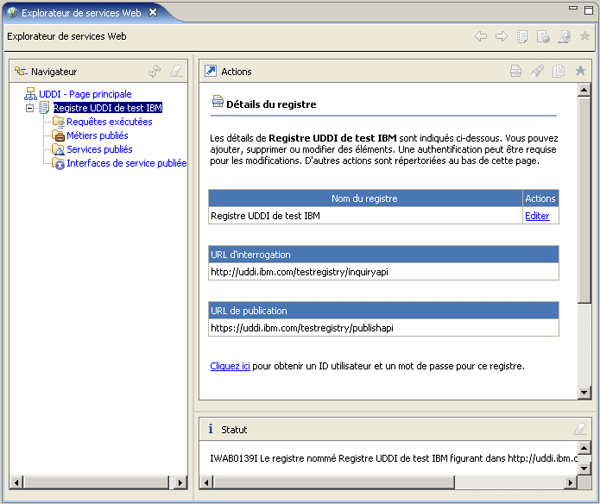Follow the 'Cliquez ici' link
This screenshot has width=600, height=504.
tap(230, 366)
